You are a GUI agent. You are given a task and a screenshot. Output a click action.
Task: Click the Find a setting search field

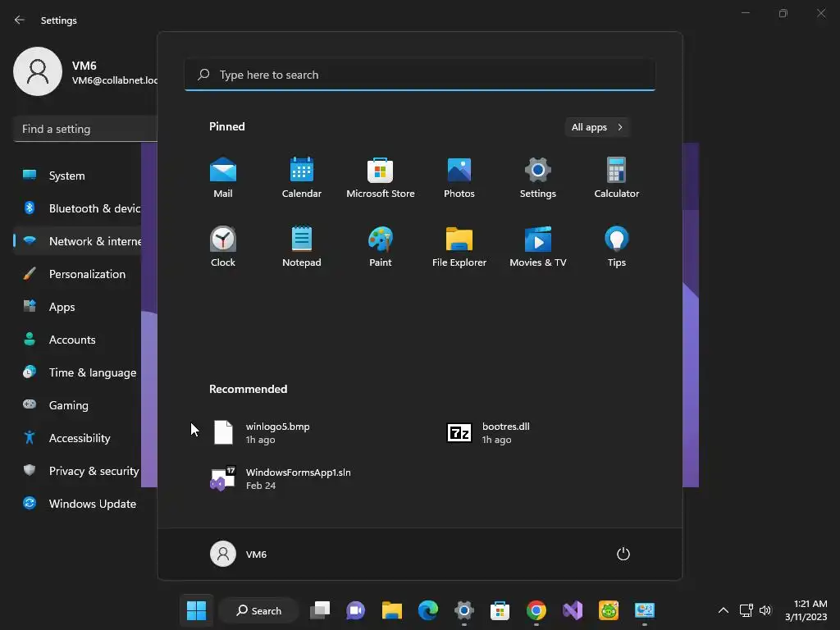(85, 129)
